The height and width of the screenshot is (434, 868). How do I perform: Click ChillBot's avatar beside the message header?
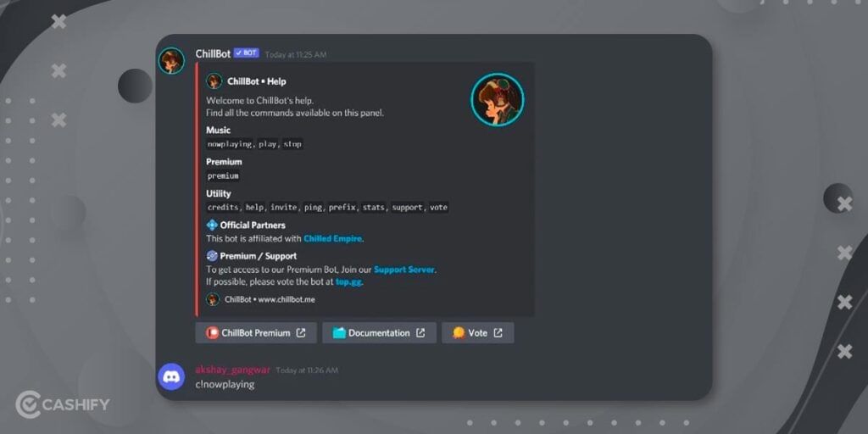pos(171,61)
